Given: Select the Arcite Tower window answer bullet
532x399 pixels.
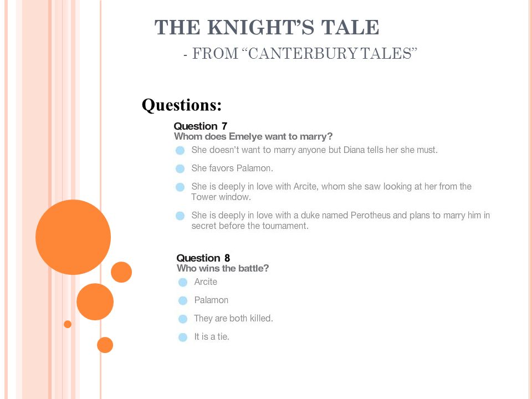Looking at the screenshot, I should pyautogui.click(x=180, y=187).
